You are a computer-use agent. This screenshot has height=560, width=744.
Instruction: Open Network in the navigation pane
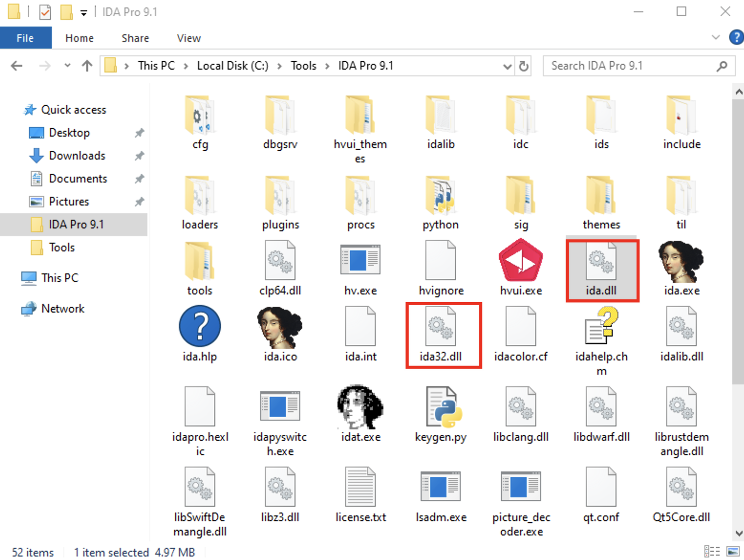coord(63,309)
